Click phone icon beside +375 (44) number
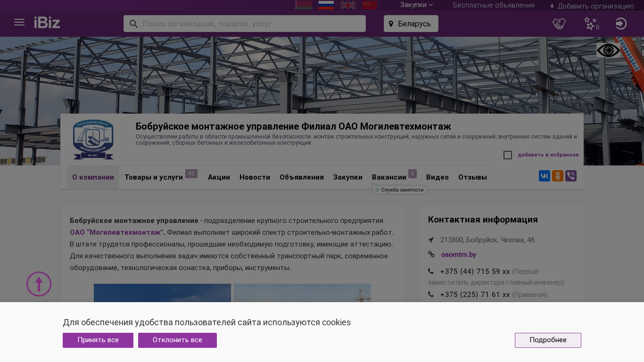 [x=431, y=271]
